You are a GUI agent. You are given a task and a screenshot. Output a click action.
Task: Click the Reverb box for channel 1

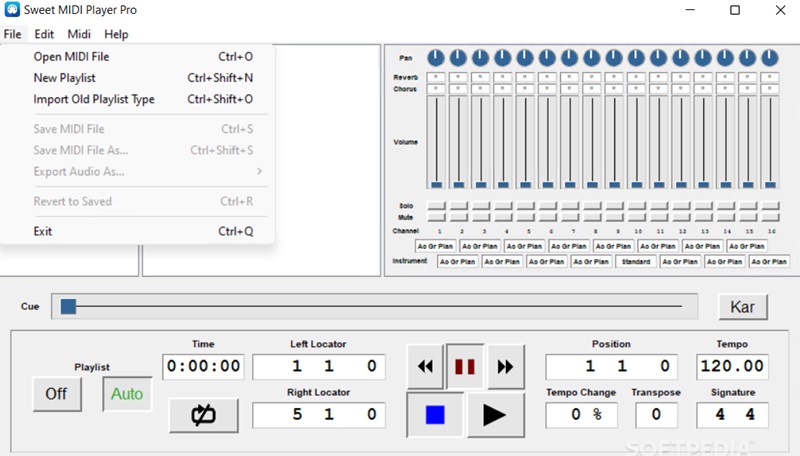click(x=436, y=77)
